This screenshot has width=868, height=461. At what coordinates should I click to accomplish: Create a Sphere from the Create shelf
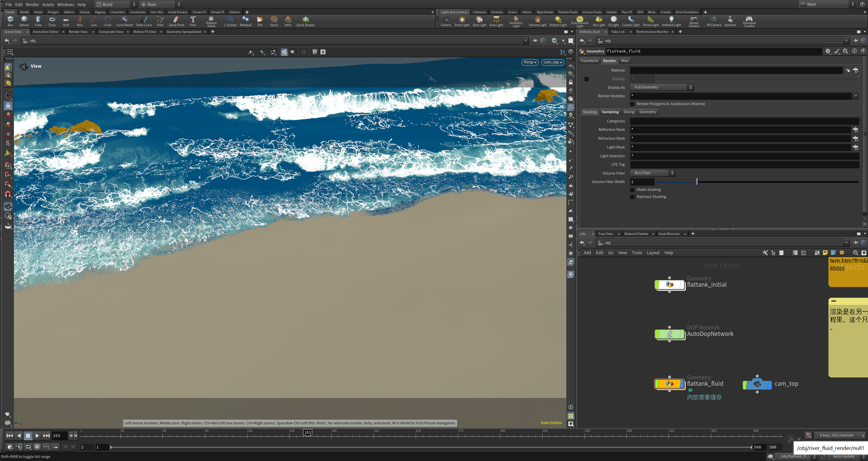click(x=24, y=21)
